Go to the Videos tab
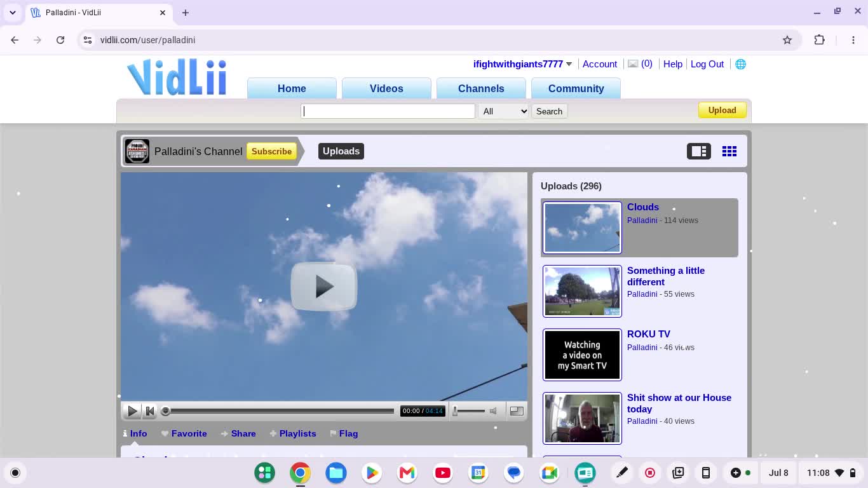Viewport: 868px width, 488px height. point(386,88)
